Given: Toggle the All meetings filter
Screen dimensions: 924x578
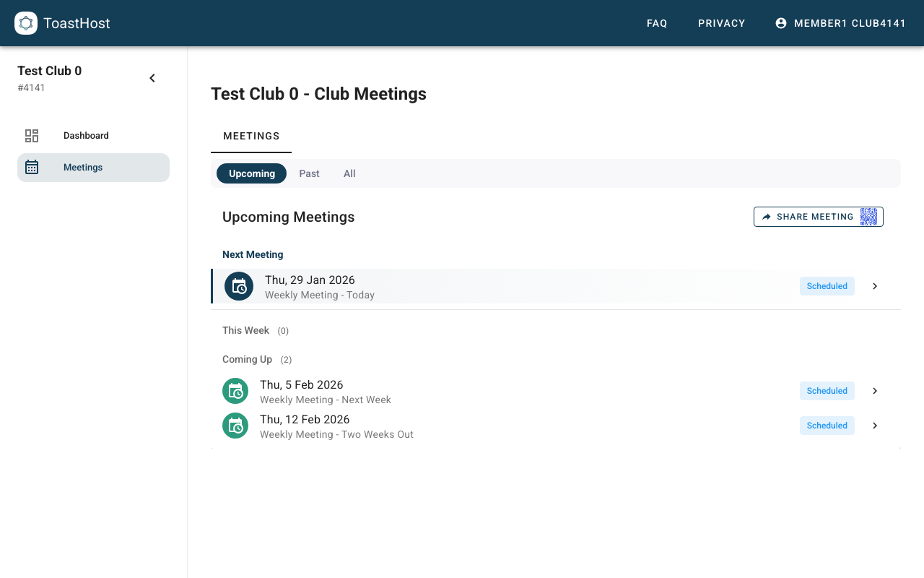Looking at the screenshot, I should click(349, 173).
